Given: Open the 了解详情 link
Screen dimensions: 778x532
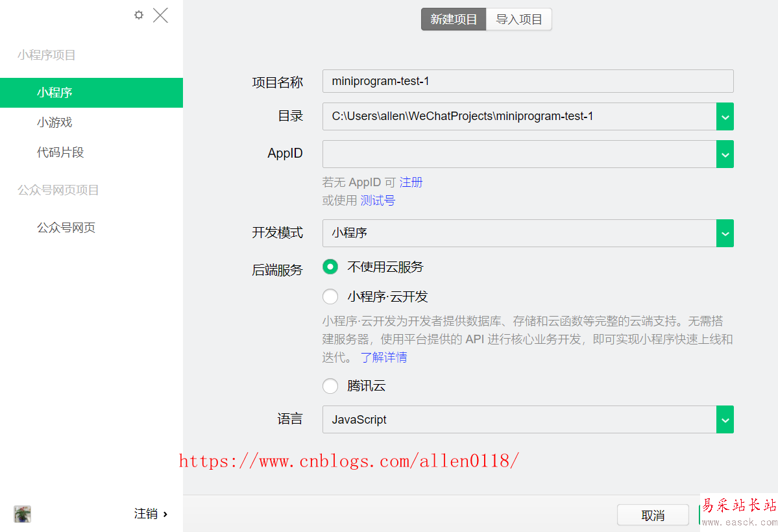Looking at the screenshot, I should [x=383, y=357].
